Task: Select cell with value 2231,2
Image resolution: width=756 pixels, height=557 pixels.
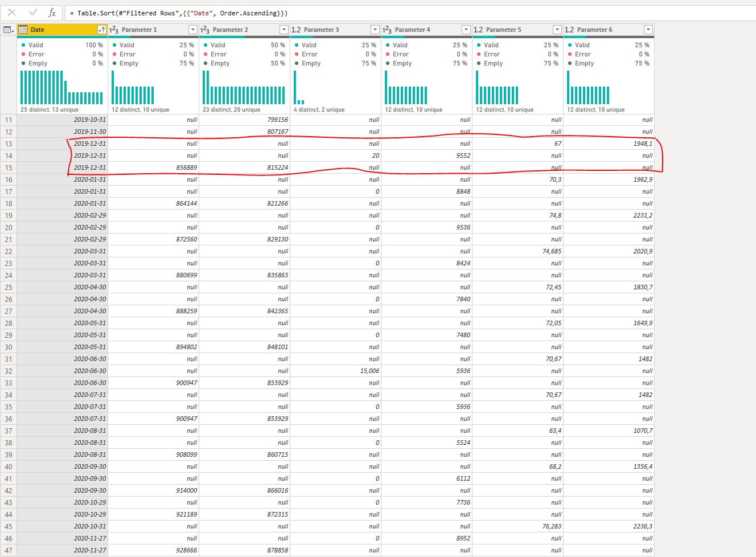Action: point(609,215)
